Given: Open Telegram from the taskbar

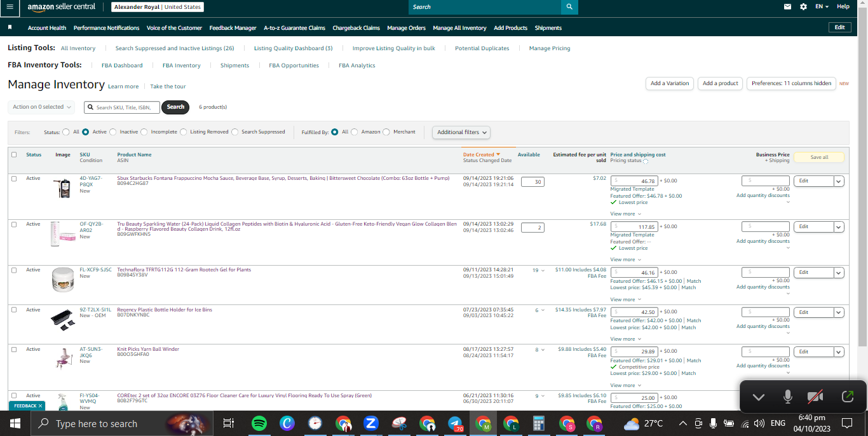Looking at the screenshot, I should (455, 423).
